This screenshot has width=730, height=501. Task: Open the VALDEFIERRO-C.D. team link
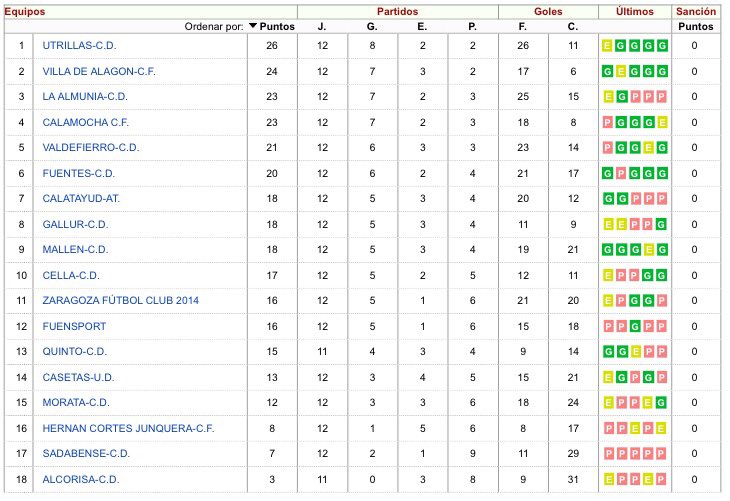tap(91, 148)
